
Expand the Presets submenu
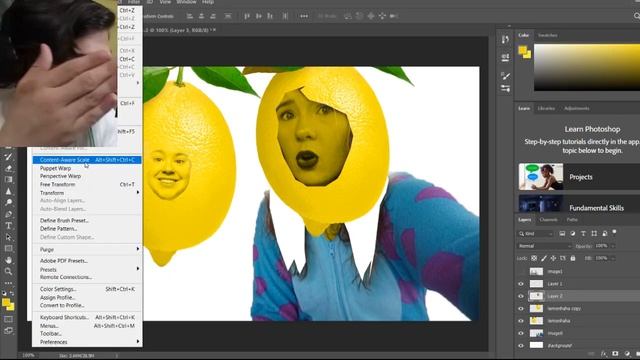click(87, 269)
